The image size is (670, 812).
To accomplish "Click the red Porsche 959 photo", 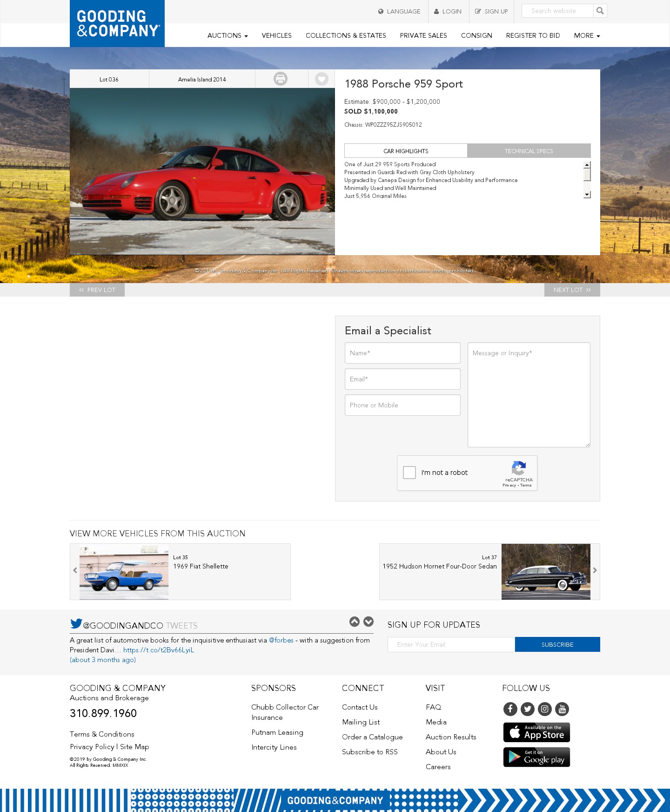I will click(x=202, y=171).
